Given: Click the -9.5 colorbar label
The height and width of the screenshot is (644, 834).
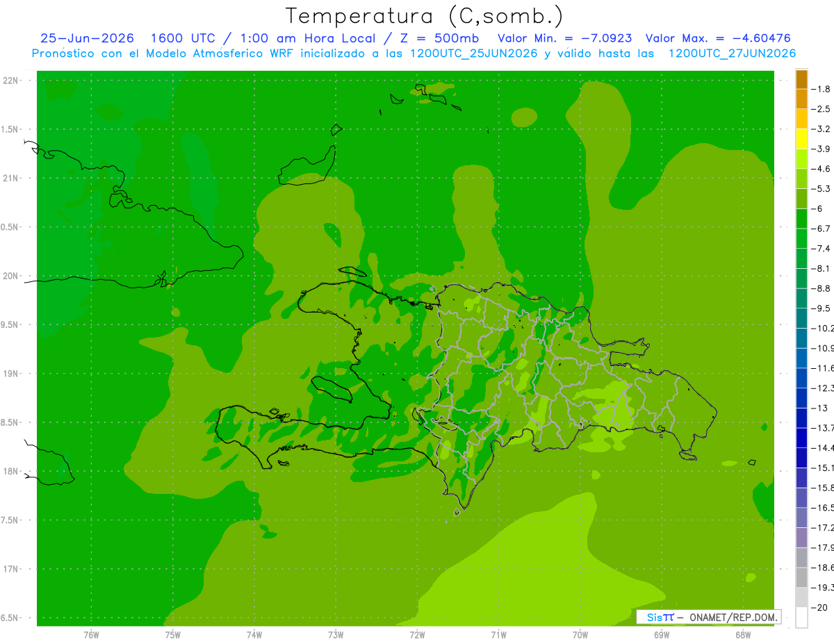Looking at the screenshot, I should (x=822, y=308).
